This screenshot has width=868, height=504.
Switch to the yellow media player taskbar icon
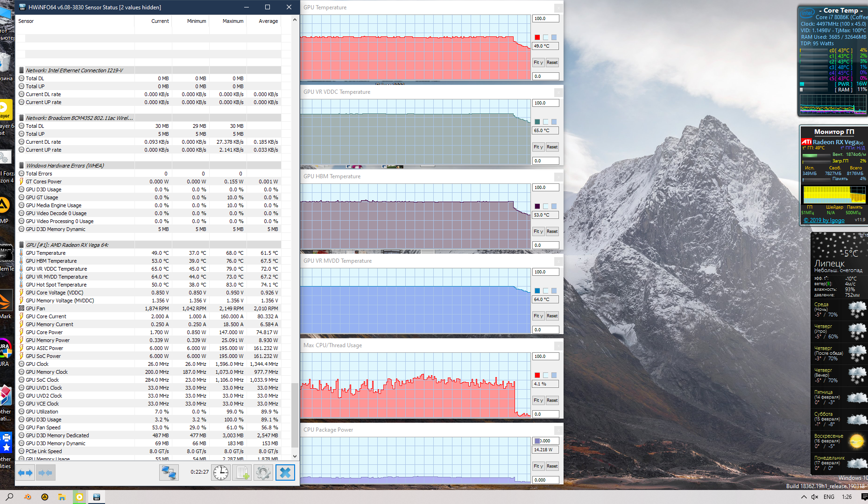pyautogui.click(x=79, y=497)
